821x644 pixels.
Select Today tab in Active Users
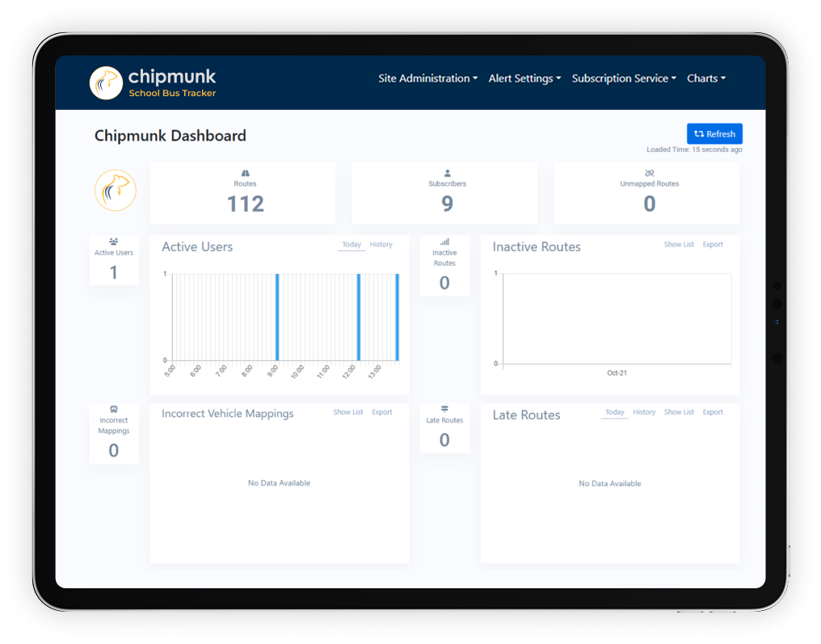pos(352,245)
